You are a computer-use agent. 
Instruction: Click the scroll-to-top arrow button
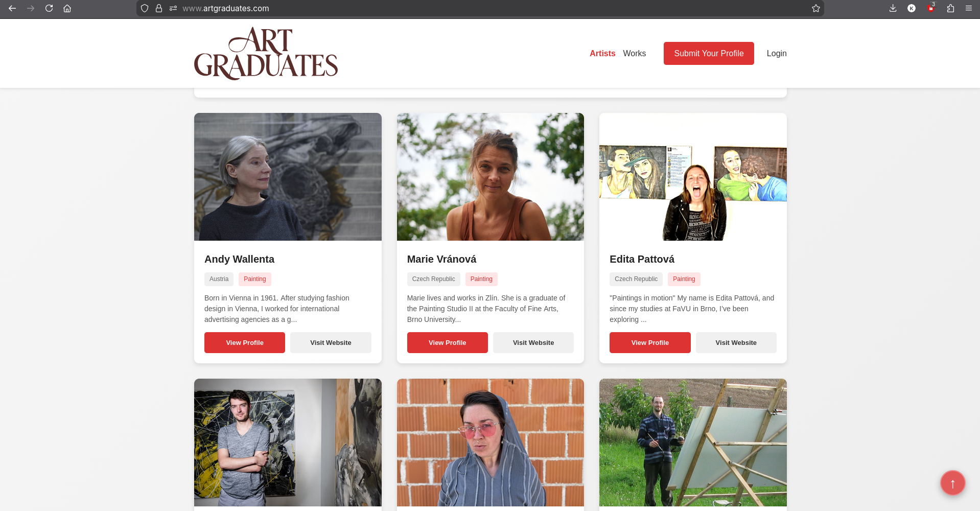point(952,483)
